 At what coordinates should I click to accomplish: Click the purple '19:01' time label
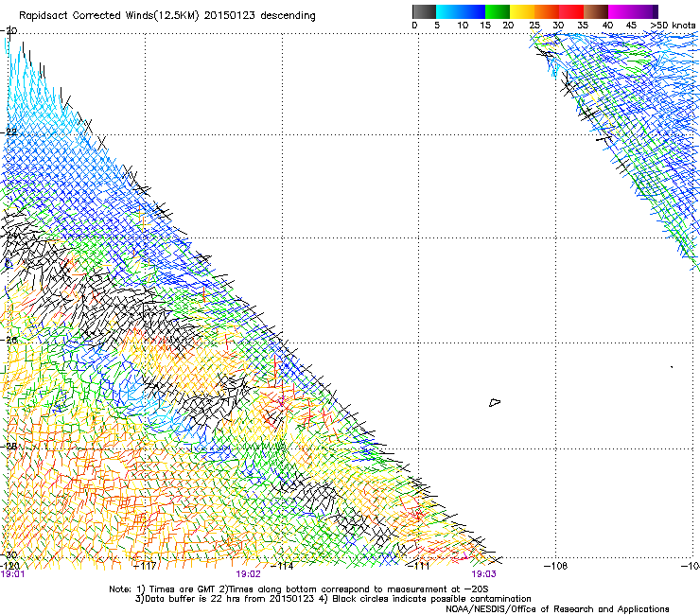[12, 574]
